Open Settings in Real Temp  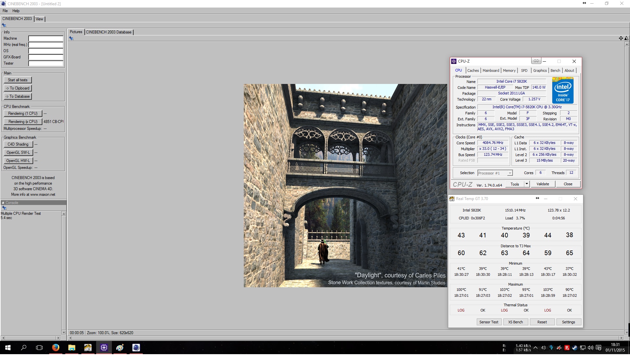(569, 322)
